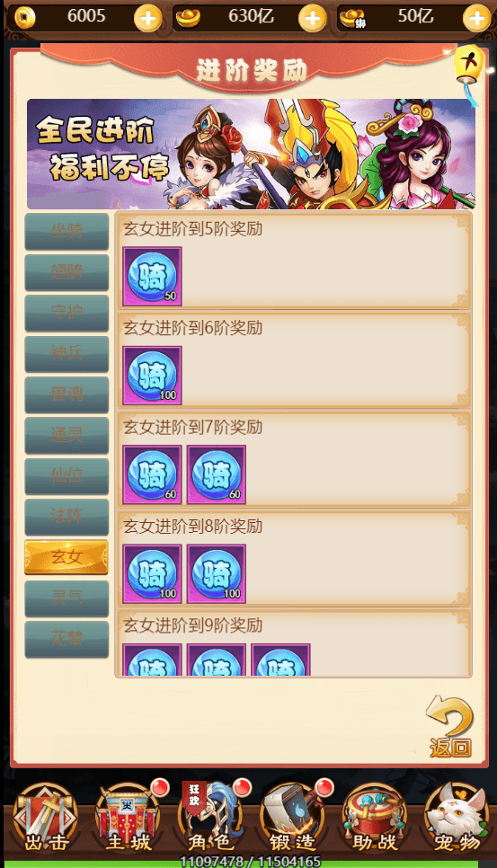This screenshot has width=497, height=868.
Task: Open the 锻造 forging icon
Action: [292, 819]
